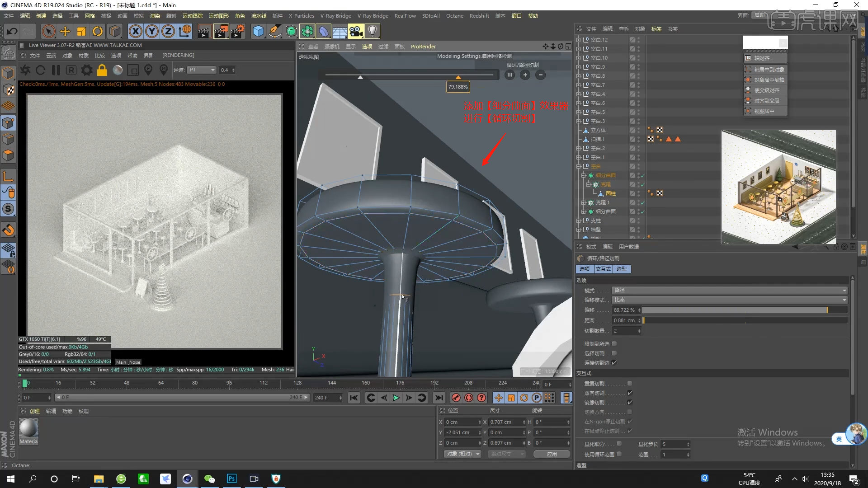Select the Materia material thumbnail
Image resolution: width=868 pixels, height=488 pixels.
[x=28, y=432]
